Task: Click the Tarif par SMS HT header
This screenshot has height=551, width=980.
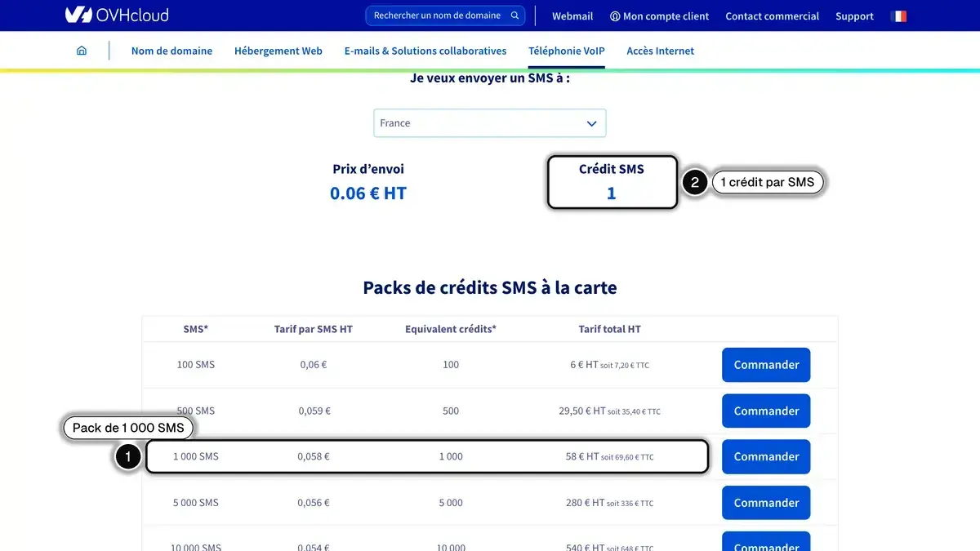Action: (314, 329)
